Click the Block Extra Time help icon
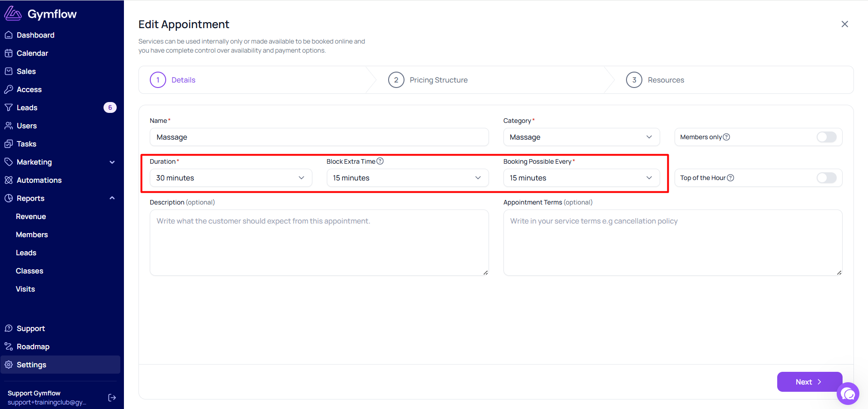868x409 pixels. click(380, 161)
